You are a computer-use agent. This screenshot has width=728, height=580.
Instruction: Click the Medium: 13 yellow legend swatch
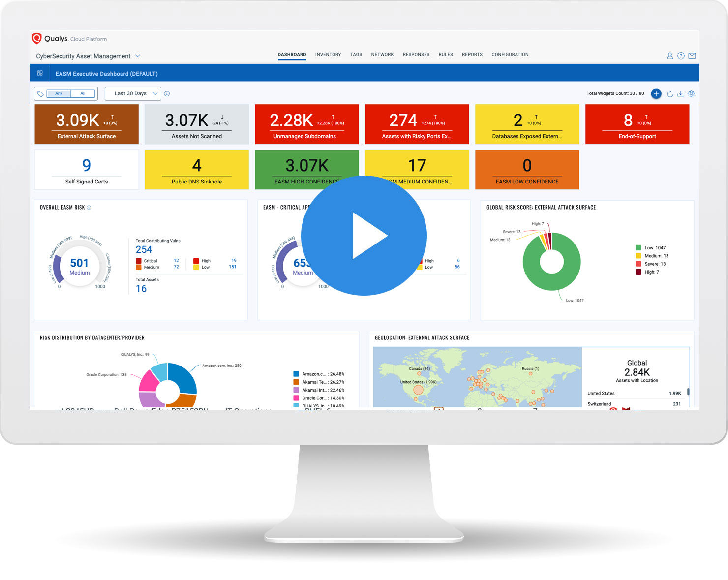[x=638, y=256]
